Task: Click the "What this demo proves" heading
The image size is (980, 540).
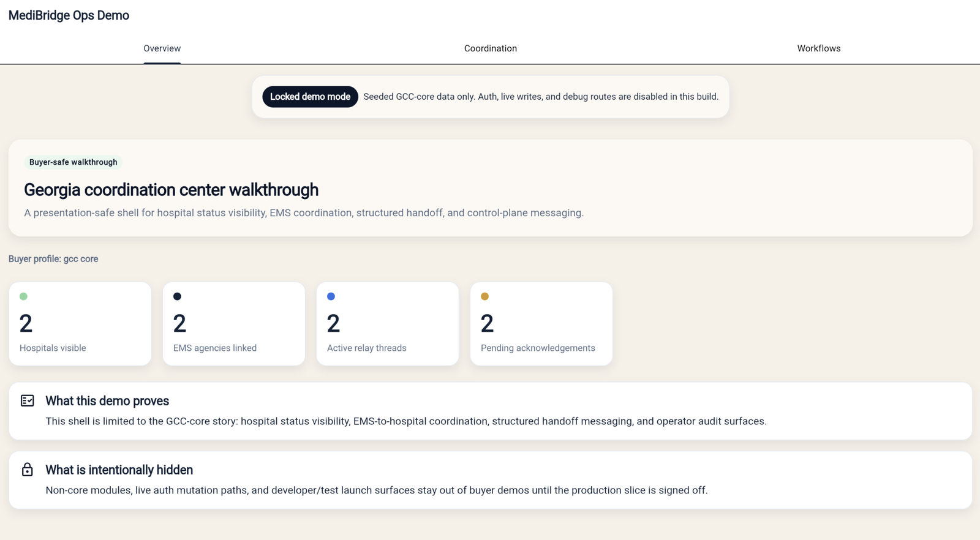Action: (x=107, y=401)
